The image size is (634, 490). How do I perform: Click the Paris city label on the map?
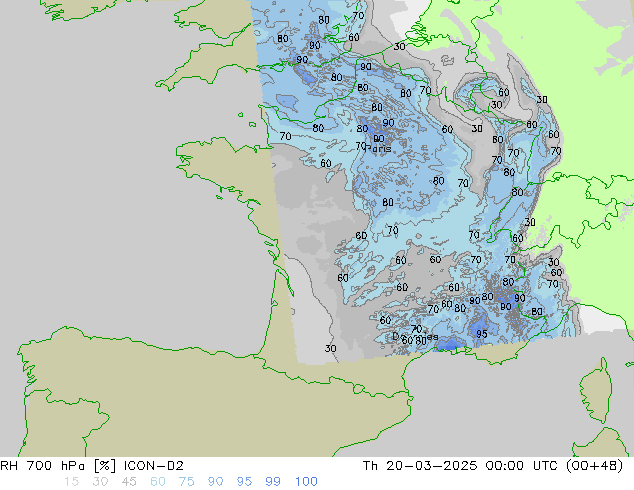pyautogui.click(x=378, y=149)
